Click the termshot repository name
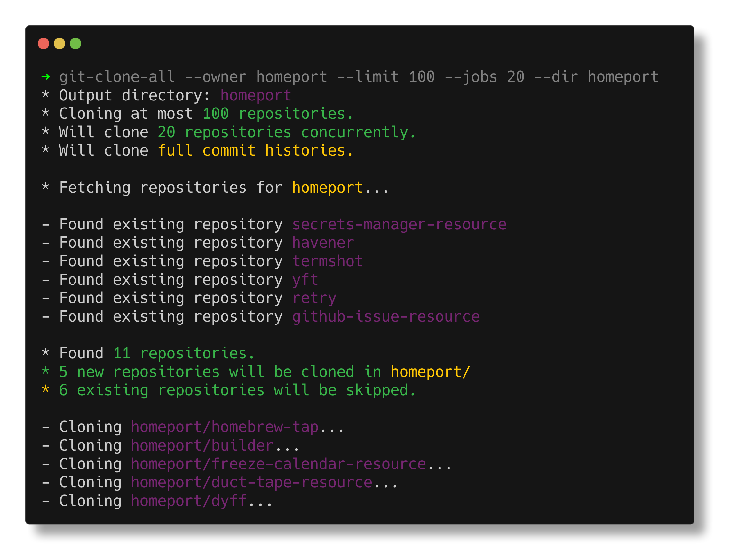Viewport: 730px width, 560px height. [x=327, y=261]
